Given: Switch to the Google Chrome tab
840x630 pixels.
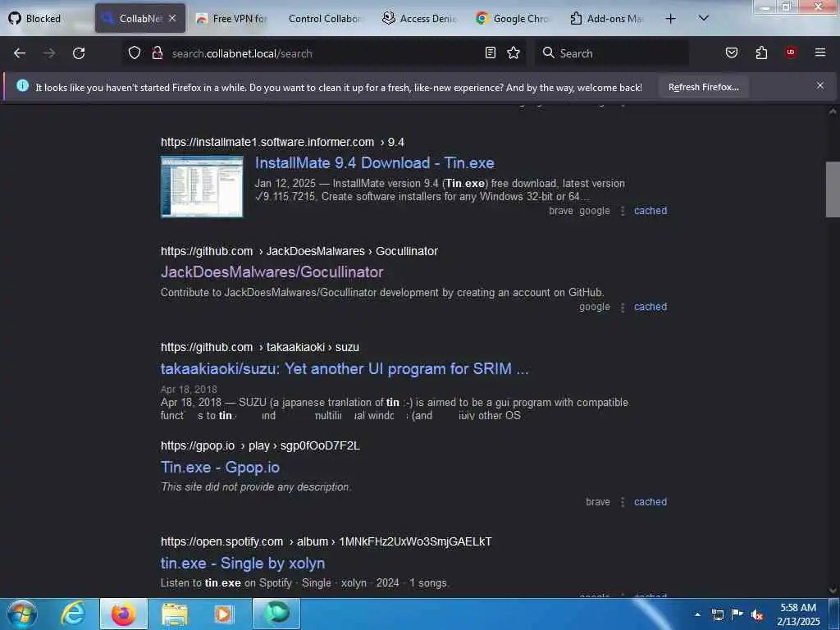Looking at the screenshot, I should (513, 19).
